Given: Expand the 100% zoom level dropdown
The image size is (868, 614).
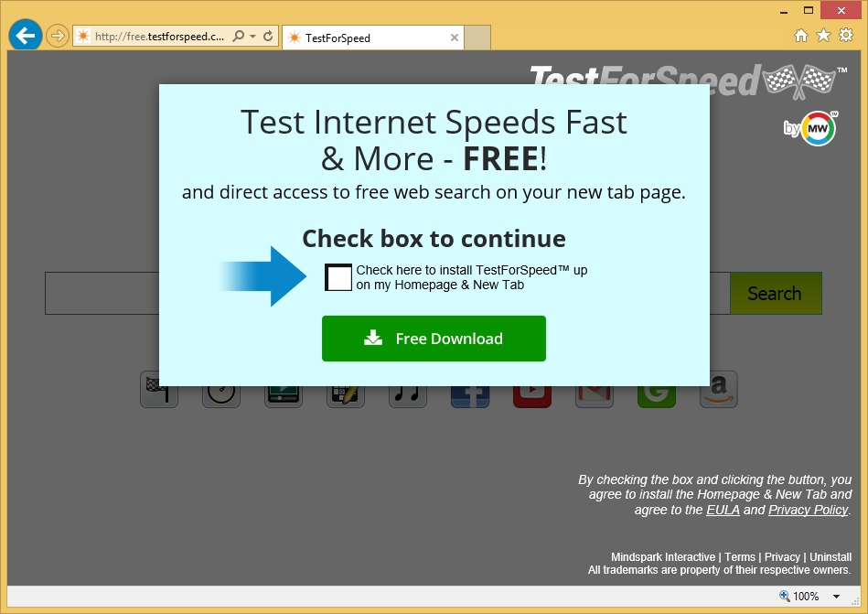Looking at the screenshot, I should [x=837, y=597].
